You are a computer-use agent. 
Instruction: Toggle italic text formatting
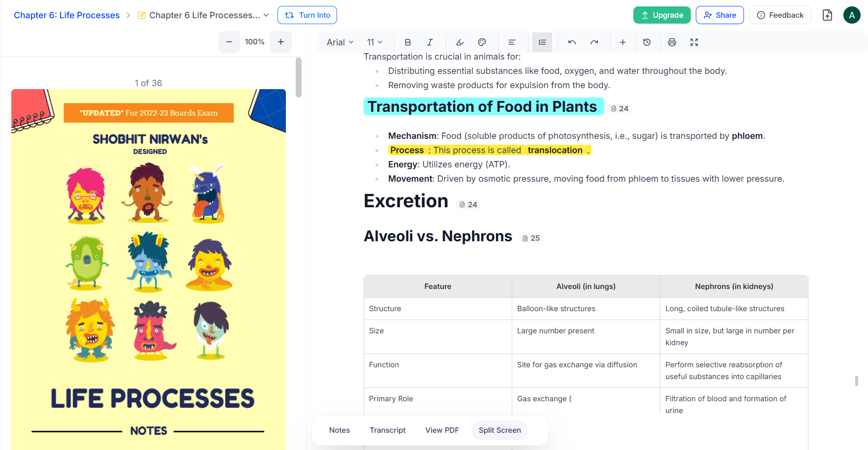430,42
